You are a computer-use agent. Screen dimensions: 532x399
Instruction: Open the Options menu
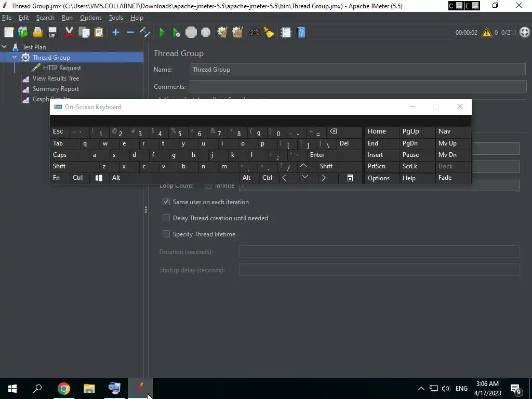(90, 18)
